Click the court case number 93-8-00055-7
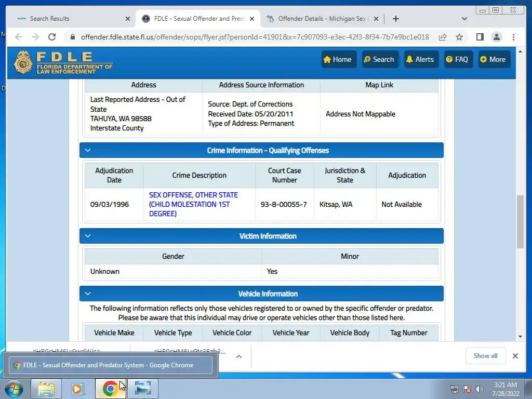 pos(284,204)
